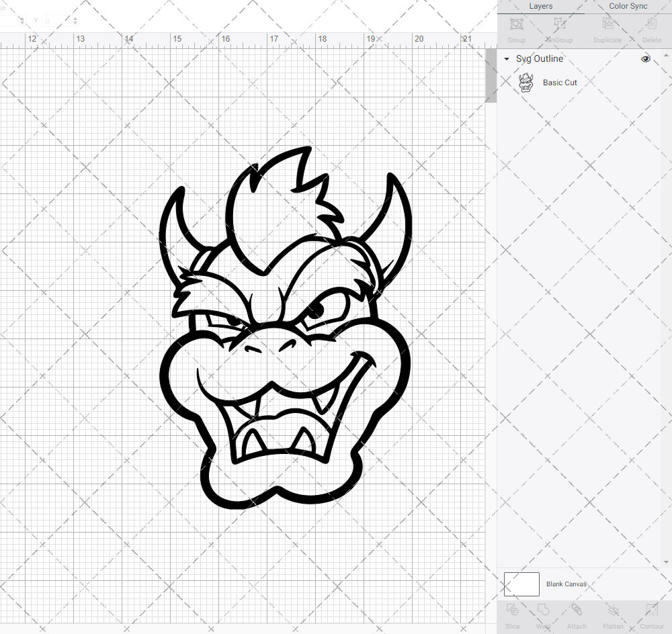The width and height of the screenshot is (672, 634).
Task: Hide the Svg Outline layer
Action: (x=645, y=58)
